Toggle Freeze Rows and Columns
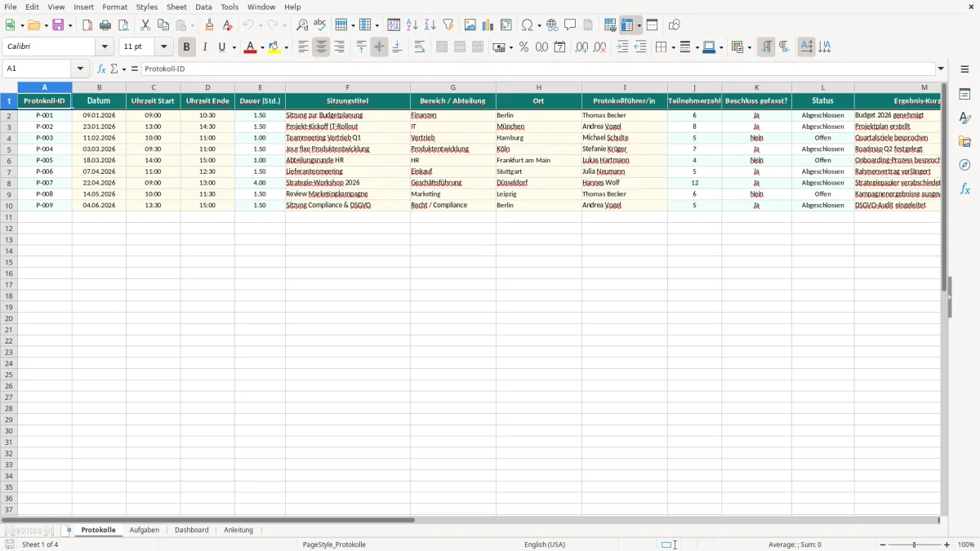980x551 pixels. point(627,25)
